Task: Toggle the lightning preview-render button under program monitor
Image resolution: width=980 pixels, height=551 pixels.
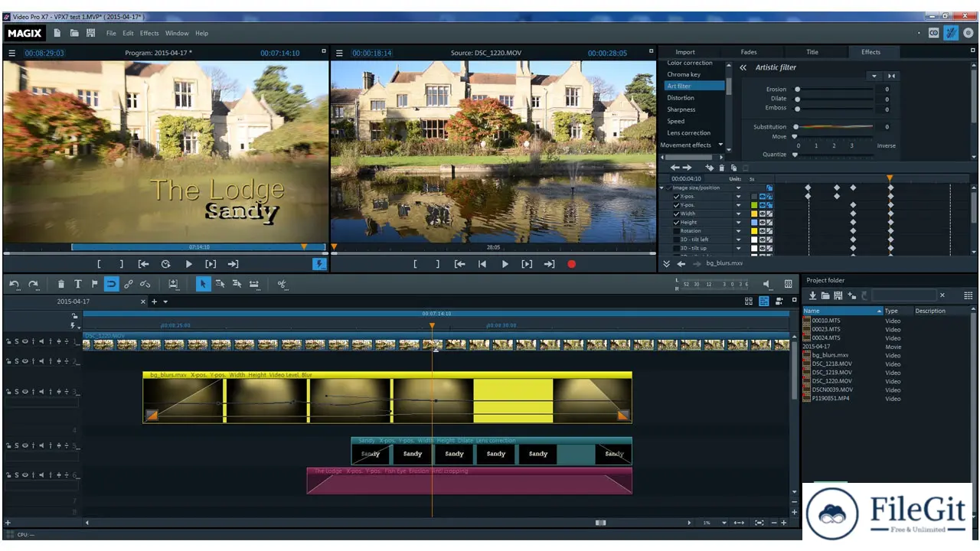Action: point(319,264)
